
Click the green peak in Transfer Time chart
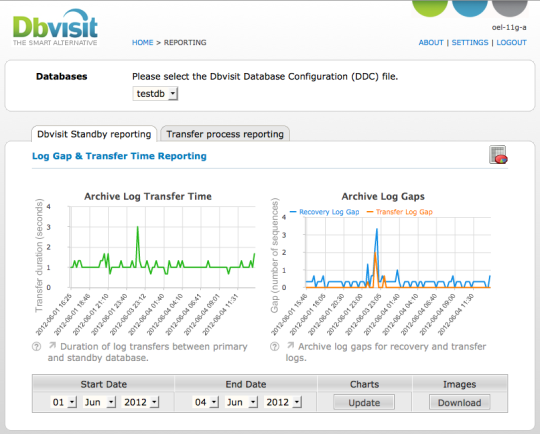[x=138, y=228]
